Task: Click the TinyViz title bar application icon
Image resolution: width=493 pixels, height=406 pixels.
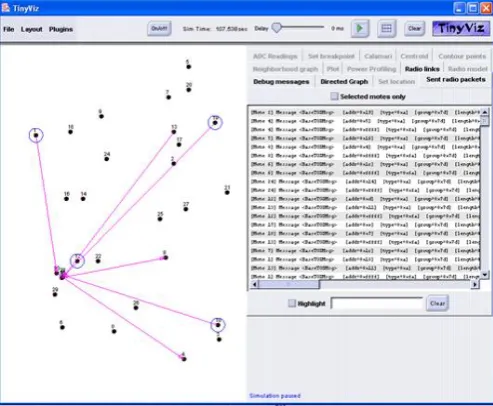Action: point(6,8)
